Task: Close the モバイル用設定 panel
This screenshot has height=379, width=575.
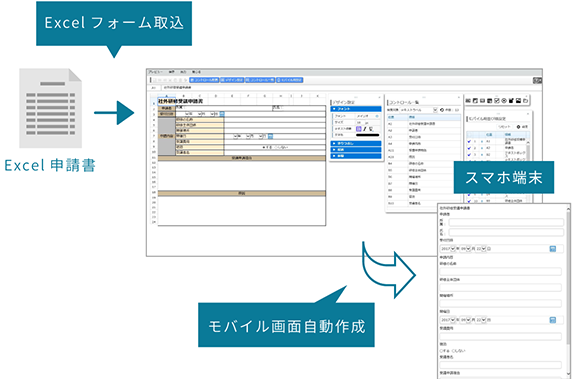Action: tap(529, 114)
